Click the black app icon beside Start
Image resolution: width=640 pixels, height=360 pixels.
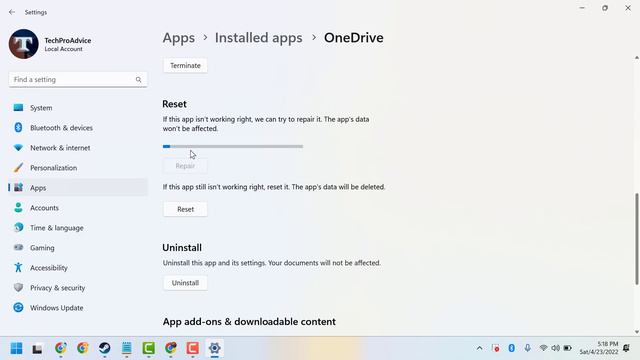37,349
